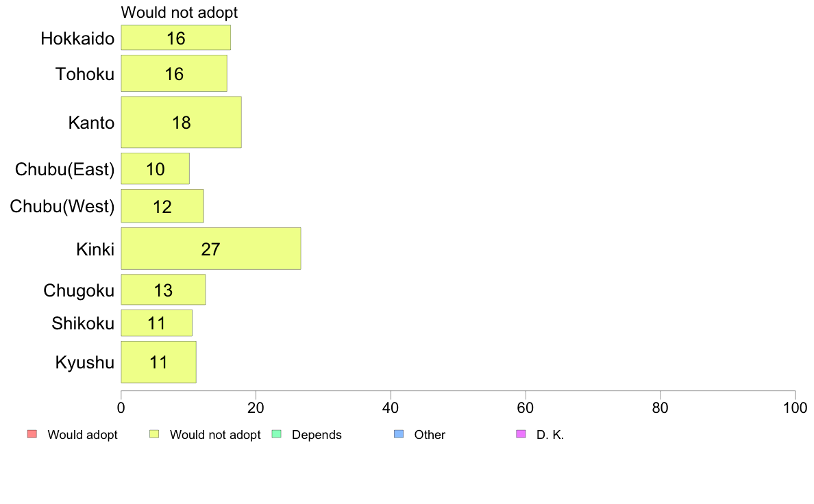Click the blue Other legend swatch
This screenshot has height=504, width=814.
[x=399, y=434]
